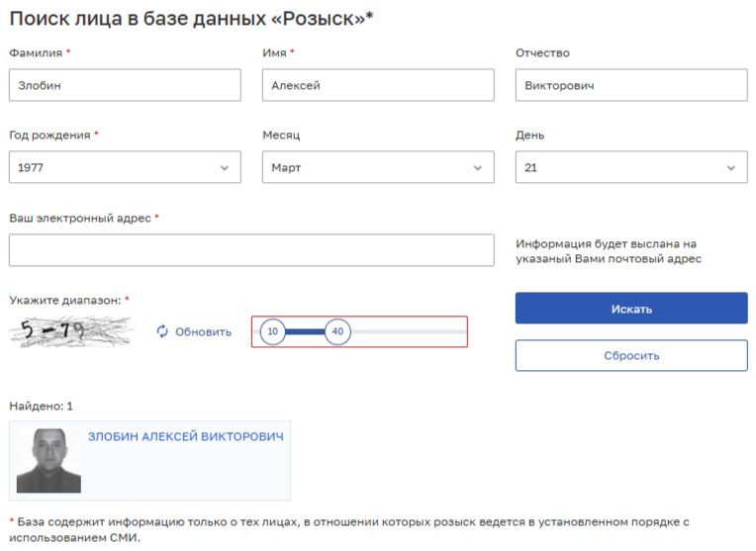This screenshot has width=756, height=551.
Task: Click the found person's photo thumbnail
Action: click(48, 460)
